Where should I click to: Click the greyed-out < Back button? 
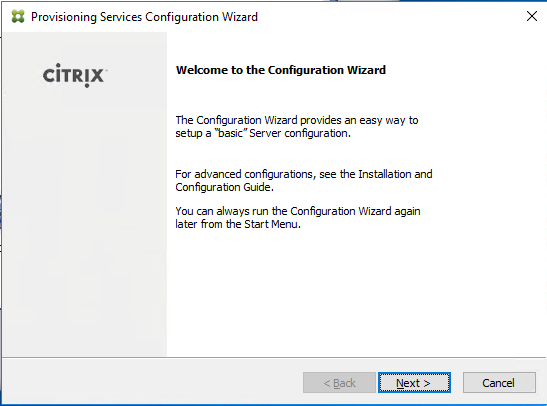(x=339, y=383)
